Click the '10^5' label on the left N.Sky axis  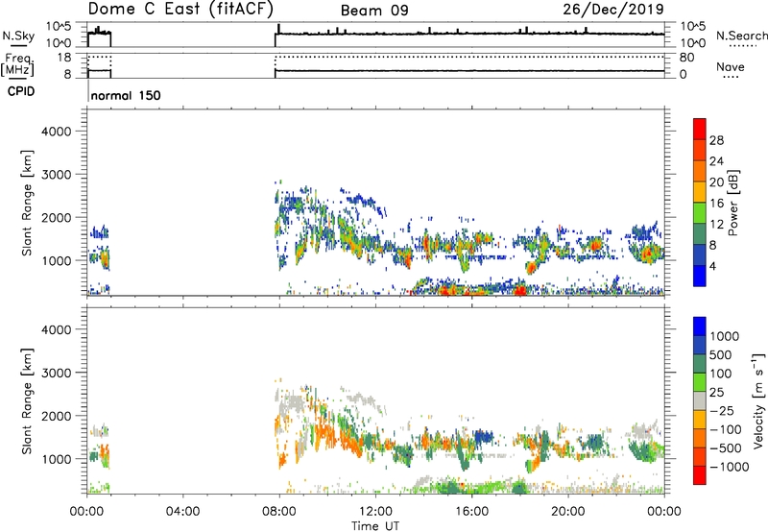(59, 27)
